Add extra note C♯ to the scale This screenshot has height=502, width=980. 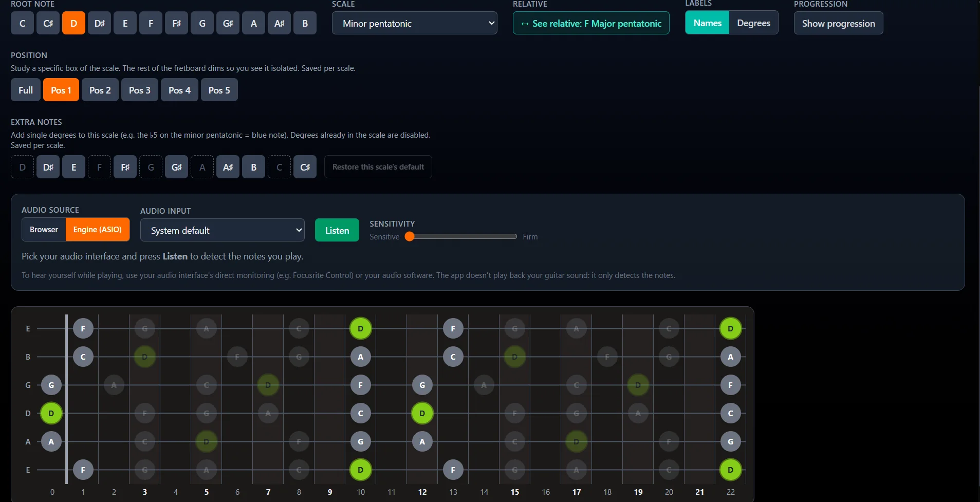tap(305, 167)
